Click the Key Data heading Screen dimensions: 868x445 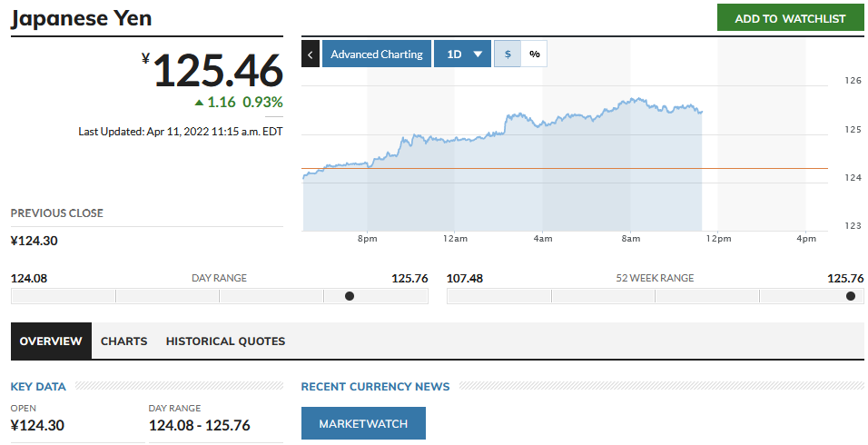click(38, 386)
